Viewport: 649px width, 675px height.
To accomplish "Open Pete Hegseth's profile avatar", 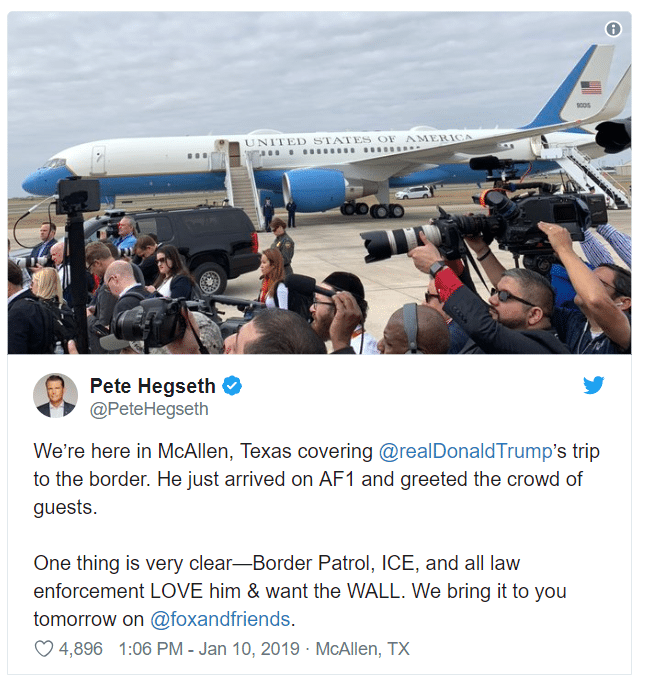I will 56,396.
